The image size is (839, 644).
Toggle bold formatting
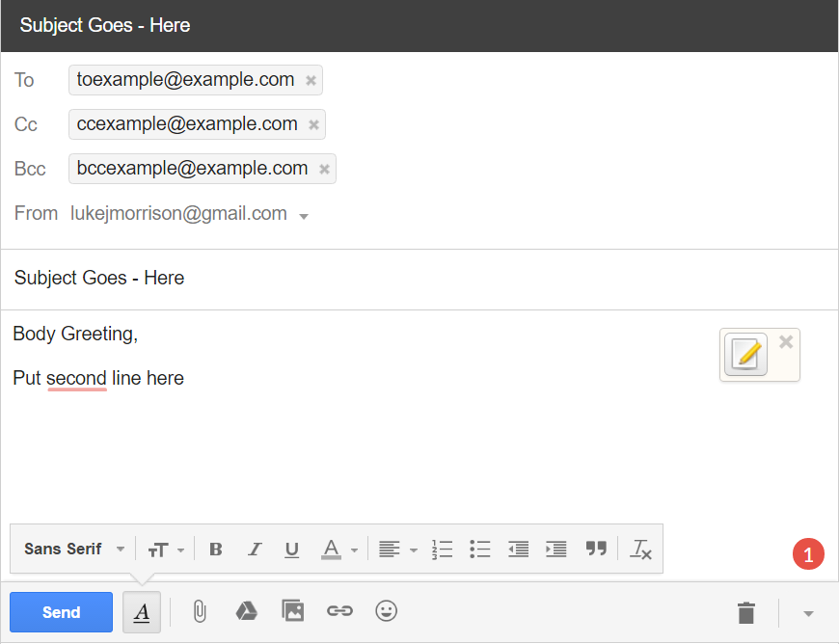[x=216, y=549]
